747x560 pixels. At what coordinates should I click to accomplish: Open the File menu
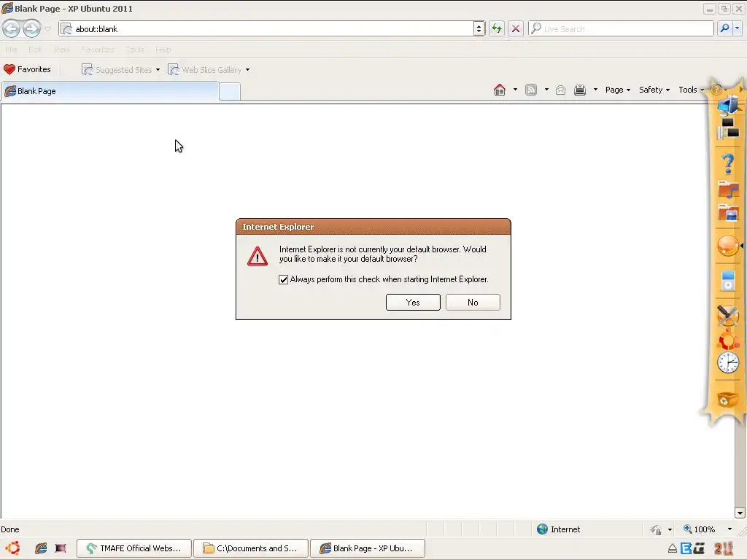(11, 50)
